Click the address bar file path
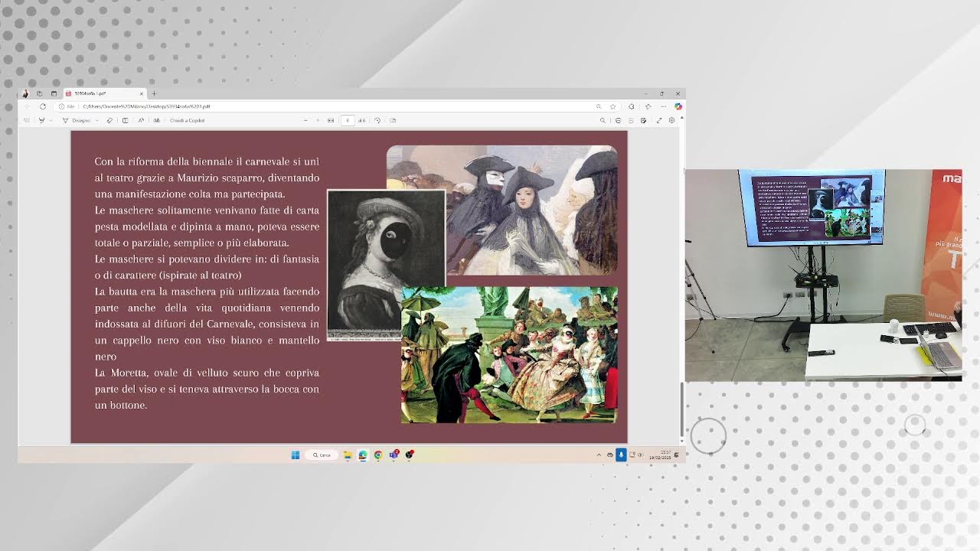 click(x=146, y=106)
